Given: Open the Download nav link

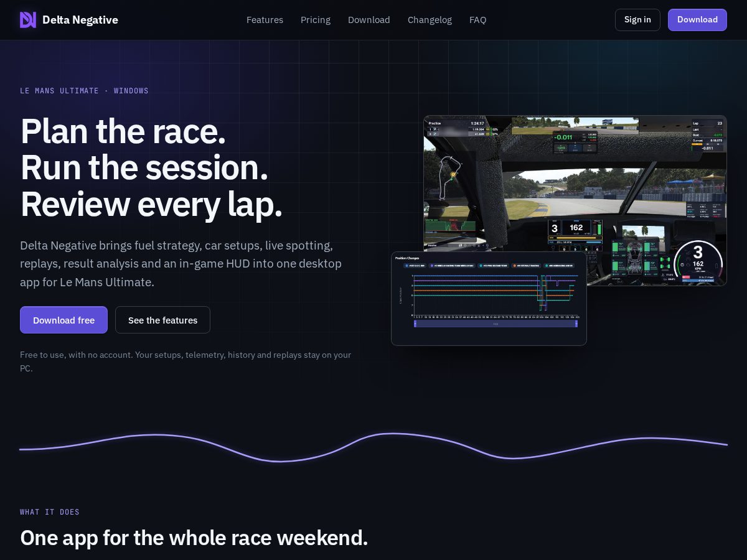Looking at the screenshot, I should point(369,20).
